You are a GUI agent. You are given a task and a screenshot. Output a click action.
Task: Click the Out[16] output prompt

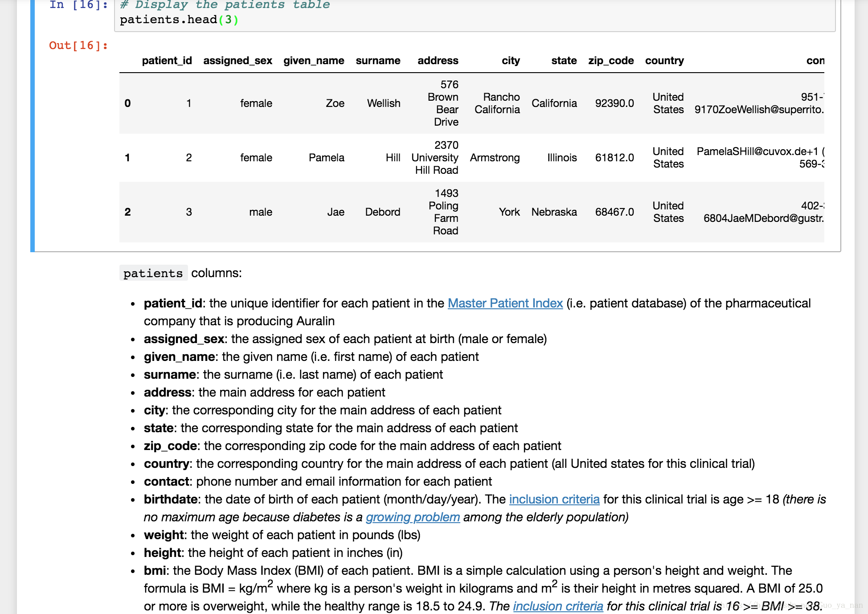78,45
